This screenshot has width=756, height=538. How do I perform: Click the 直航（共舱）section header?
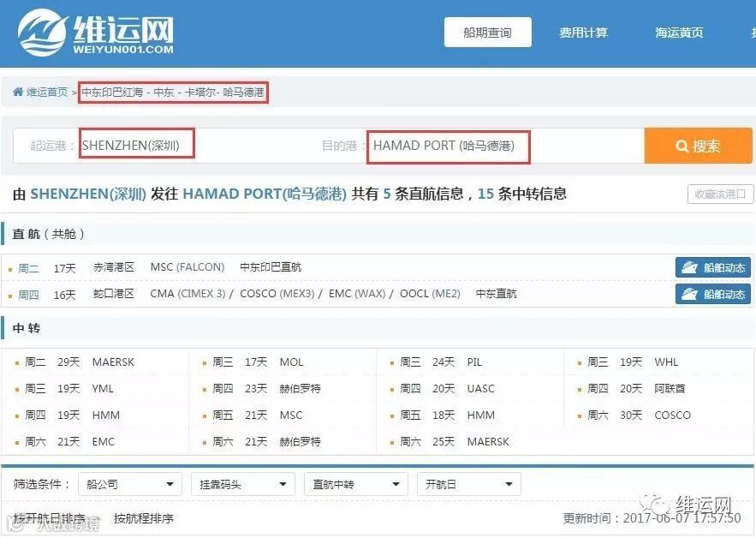[x=48, y=234]
